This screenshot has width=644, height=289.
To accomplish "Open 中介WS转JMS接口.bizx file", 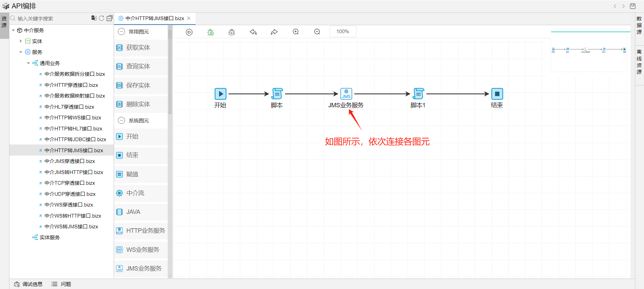I will [x=71, y=227].
